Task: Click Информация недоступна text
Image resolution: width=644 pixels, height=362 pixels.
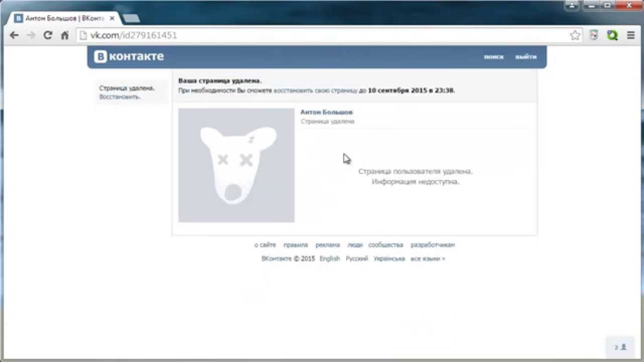Action: coord(416,182)
